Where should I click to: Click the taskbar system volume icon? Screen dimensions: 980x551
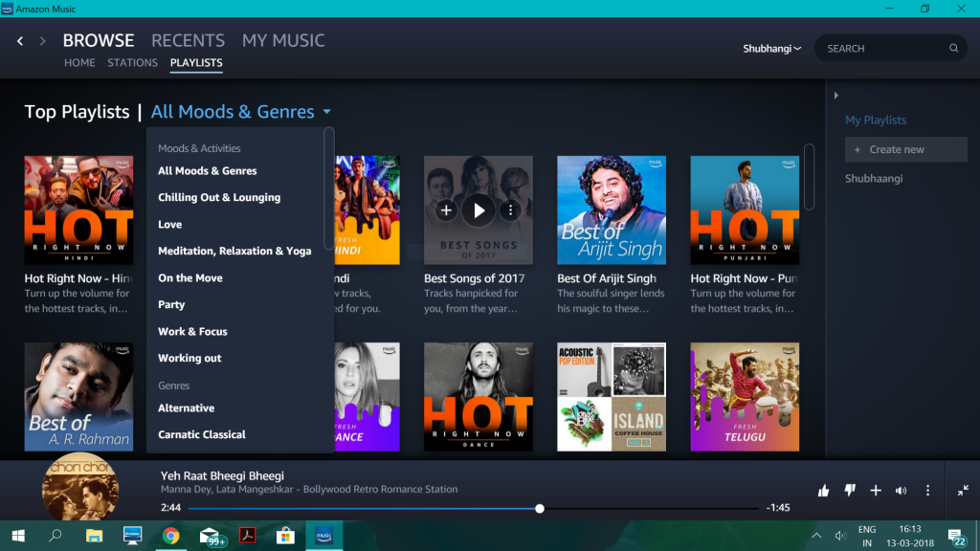(840, 536)
